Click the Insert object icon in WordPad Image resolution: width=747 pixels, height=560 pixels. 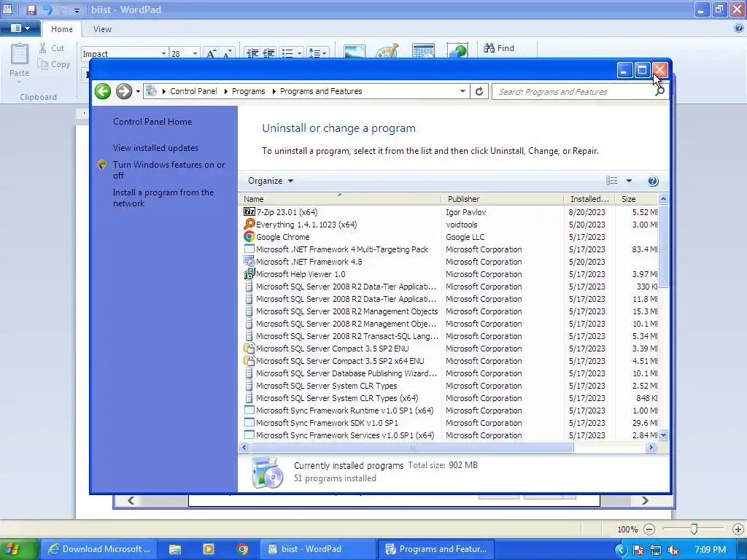(x=457, y=51)
